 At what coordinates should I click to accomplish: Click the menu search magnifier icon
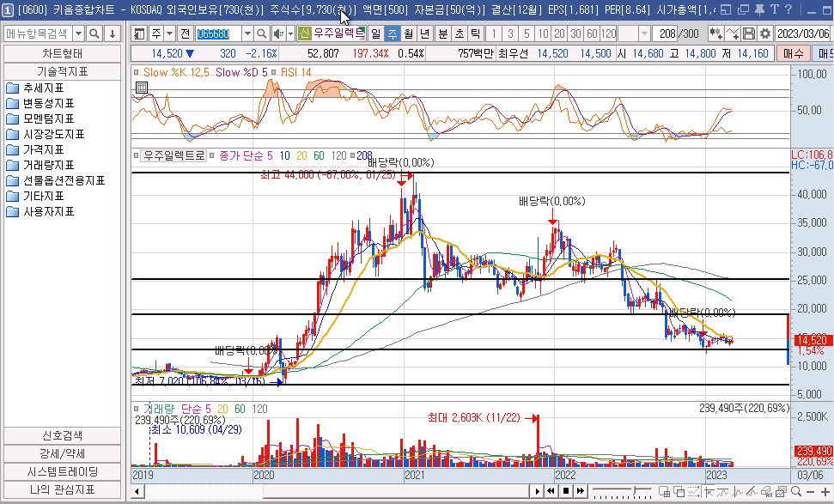pyautogui.click(x=94, y=34)
